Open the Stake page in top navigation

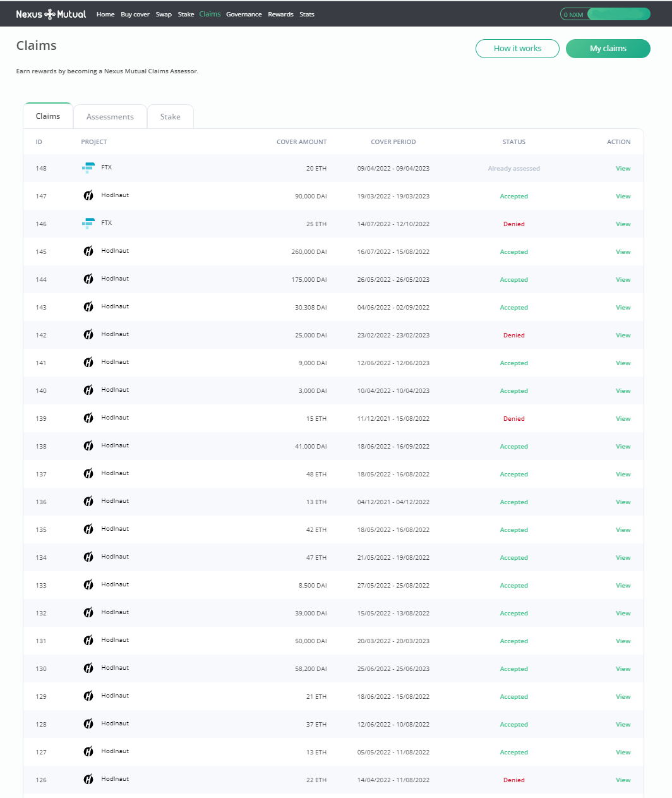(186, 14)
